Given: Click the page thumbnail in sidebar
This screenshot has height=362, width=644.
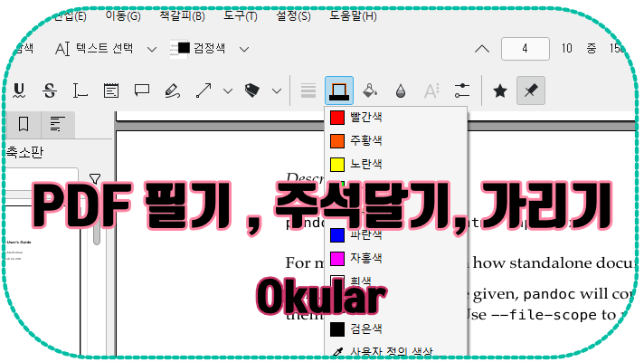Looking at the screenshot, I should click(42, 280).
